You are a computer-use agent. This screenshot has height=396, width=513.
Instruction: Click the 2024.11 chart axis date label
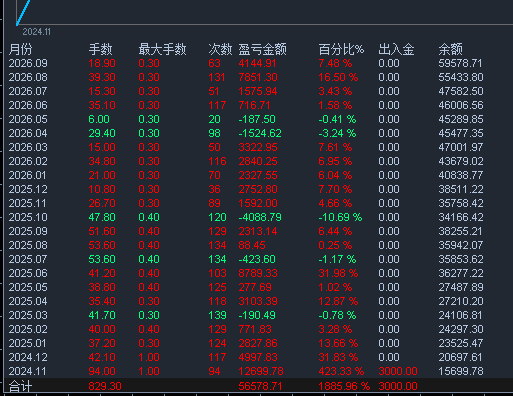click(37, 32)
